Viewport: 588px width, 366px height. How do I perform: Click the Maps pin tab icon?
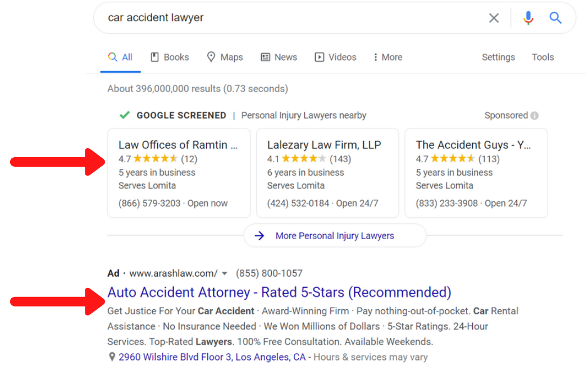[211, 57]
